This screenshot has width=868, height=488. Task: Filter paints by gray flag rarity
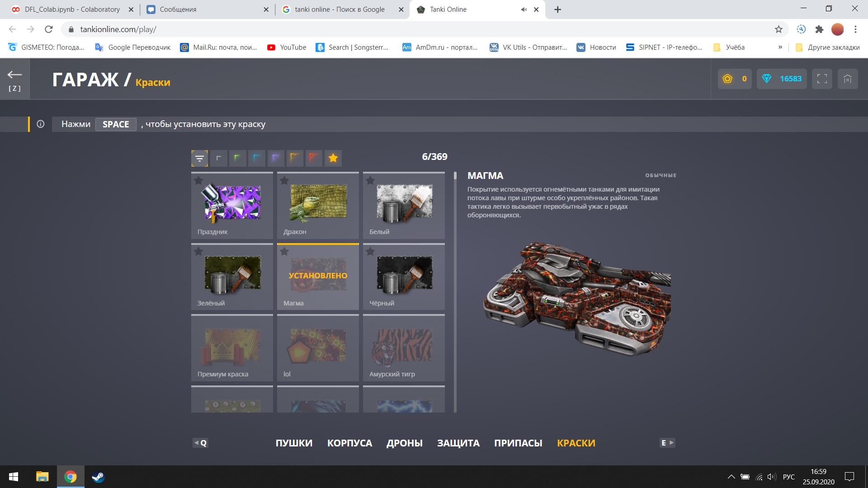219,158
